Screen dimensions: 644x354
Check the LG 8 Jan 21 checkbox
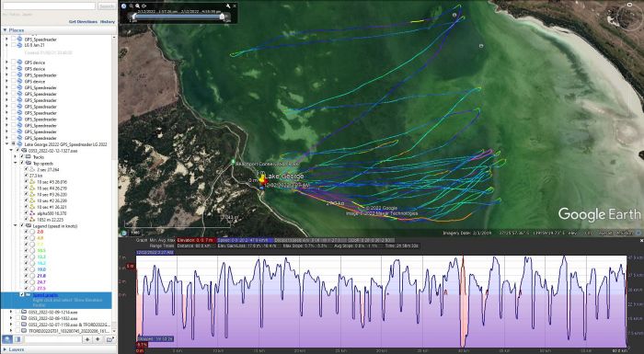point(14,45)
